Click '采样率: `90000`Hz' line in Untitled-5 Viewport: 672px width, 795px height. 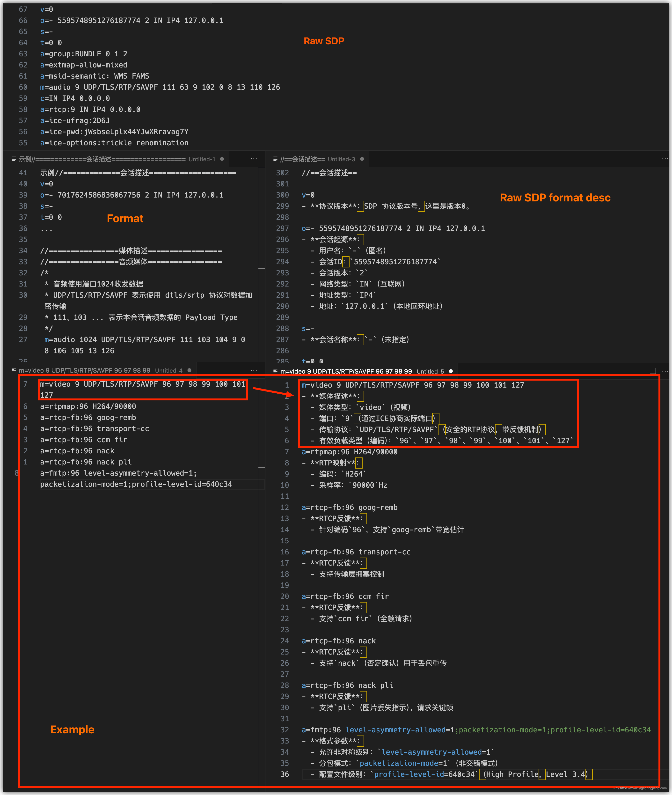click(x=349, y=485)
